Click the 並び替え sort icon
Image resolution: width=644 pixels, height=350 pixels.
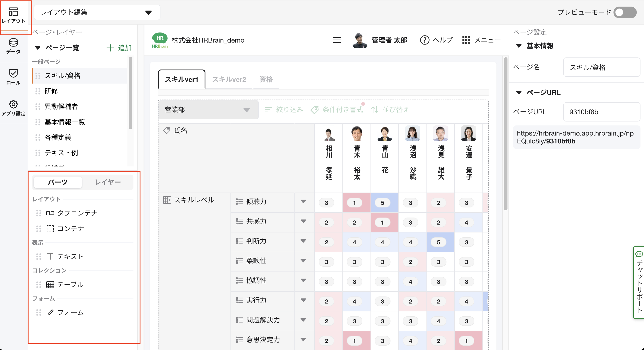point(374,110)
